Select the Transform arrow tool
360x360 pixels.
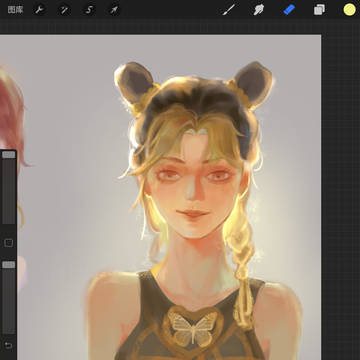[114, 10]
